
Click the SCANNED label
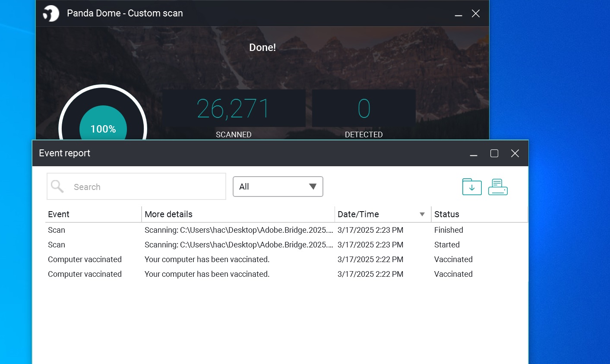[234, 135]
